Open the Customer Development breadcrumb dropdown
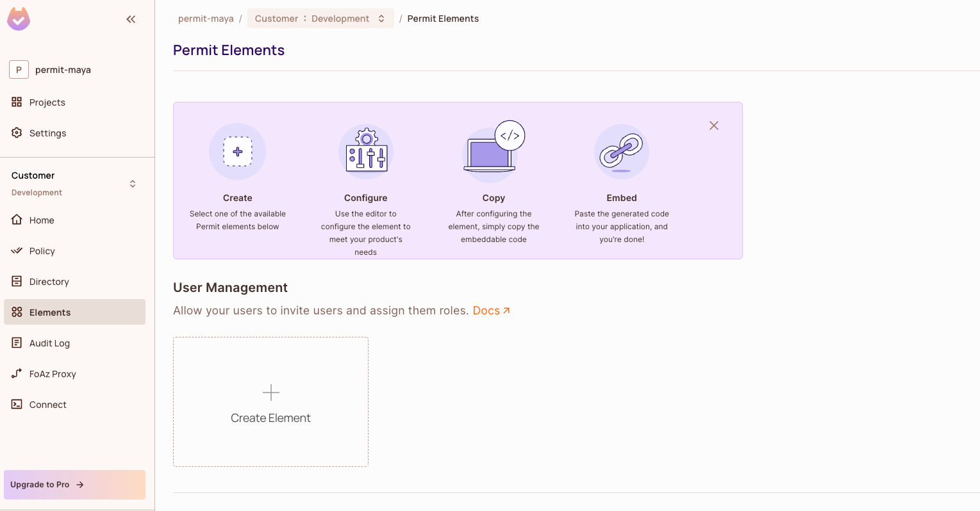Viewport: 980px width, 511px height. click(320, 18)
